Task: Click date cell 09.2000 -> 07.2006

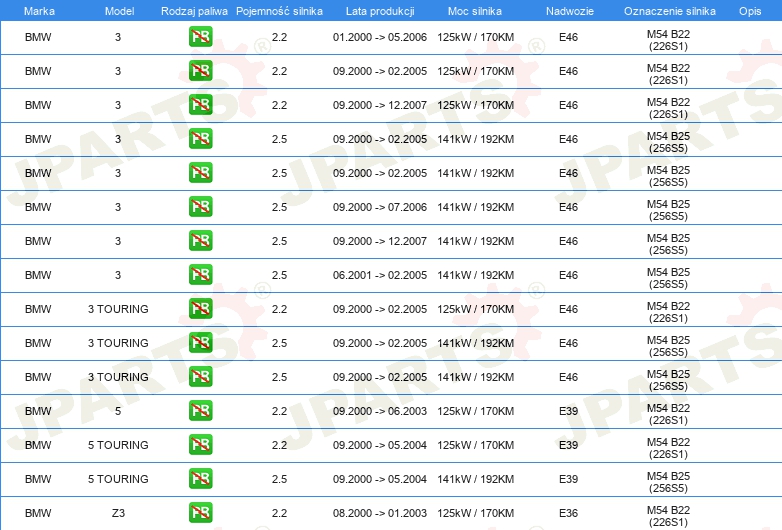Action: tap(380, 207)
